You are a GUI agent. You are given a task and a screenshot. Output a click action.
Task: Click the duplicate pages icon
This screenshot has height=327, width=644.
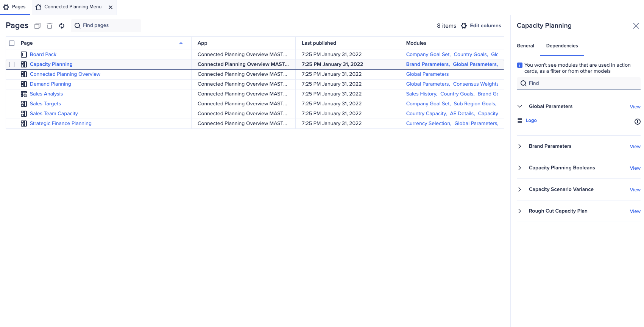tap(37, 26)
